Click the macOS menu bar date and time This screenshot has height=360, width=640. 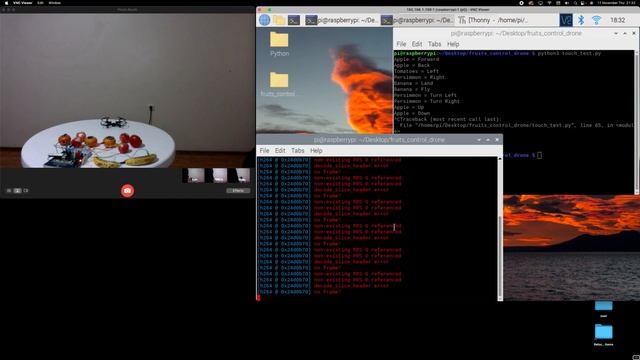617,3
